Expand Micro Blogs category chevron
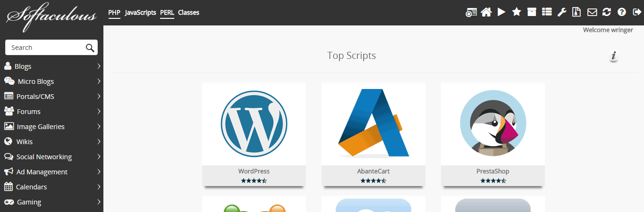This screenshot has height=212, width=644. point(99,81)
